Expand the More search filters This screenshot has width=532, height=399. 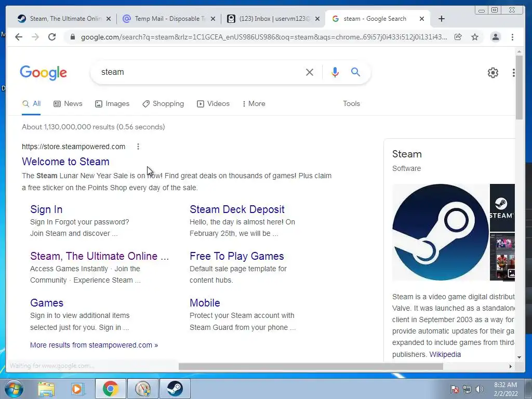pos(254,103)
